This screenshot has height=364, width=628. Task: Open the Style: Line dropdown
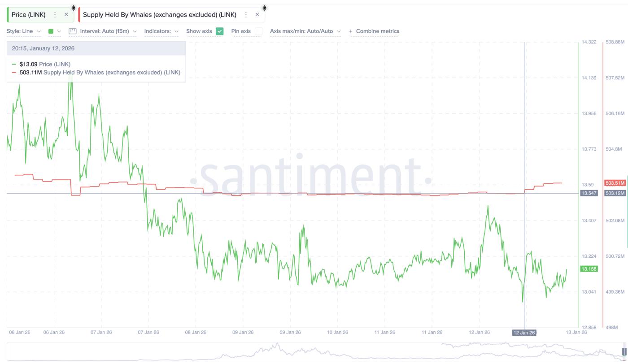tap(24, 31)
